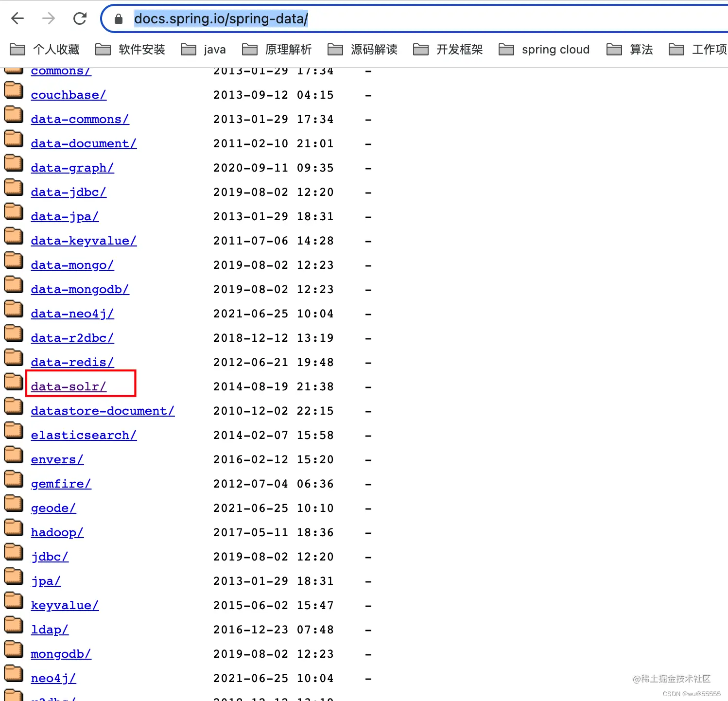Open the envers/ directory link
The height and width of the screenshot is (701, 728).
pos(57,459)
